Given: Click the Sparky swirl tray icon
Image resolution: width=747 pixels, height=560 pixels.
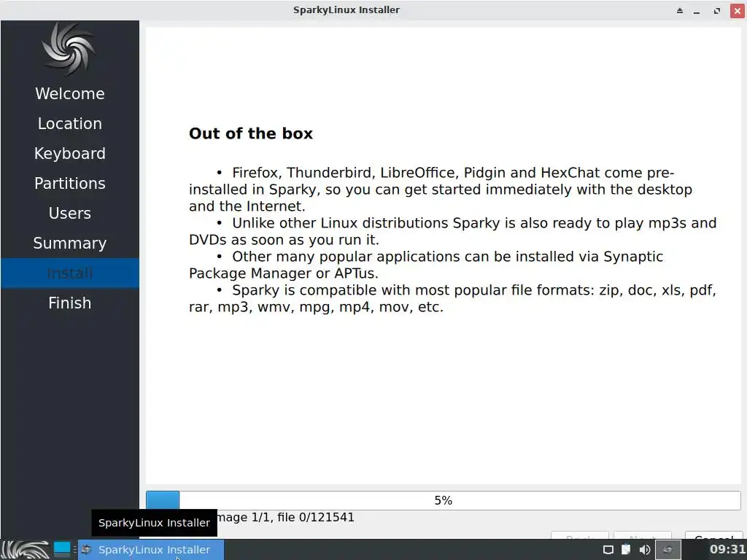Looking at the screenshot, I should coord(668,550).
